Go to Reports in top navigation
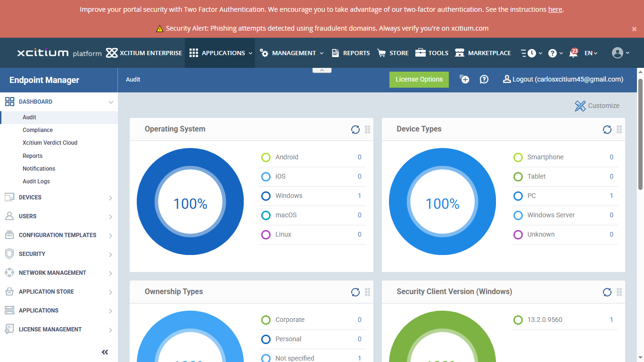The height and width of the screenshot is (362, 644). point(351,53)
